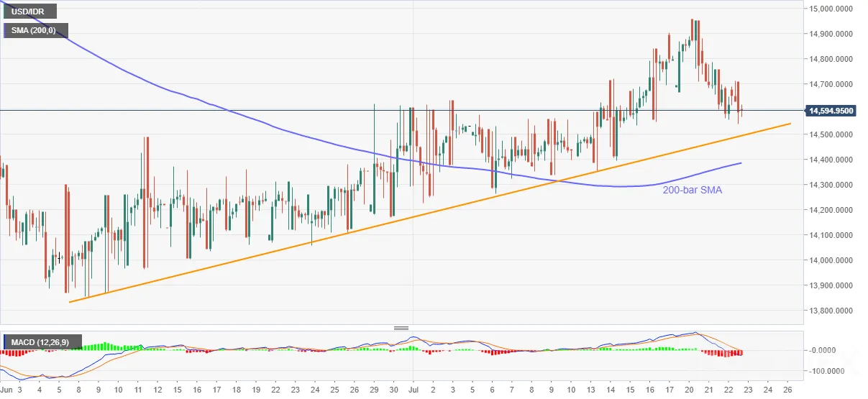
Task: Click the -0.0000 MACD axis label
Action: (x=841, y=350)
